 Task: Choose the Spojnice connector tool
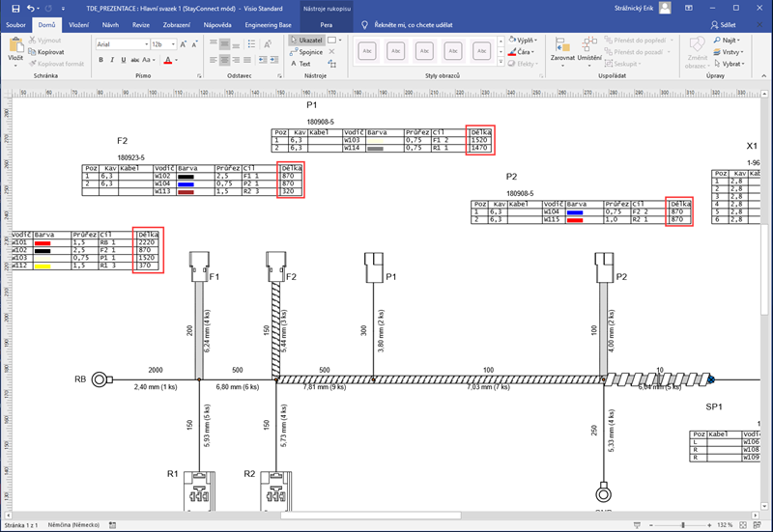coord(307,52)
